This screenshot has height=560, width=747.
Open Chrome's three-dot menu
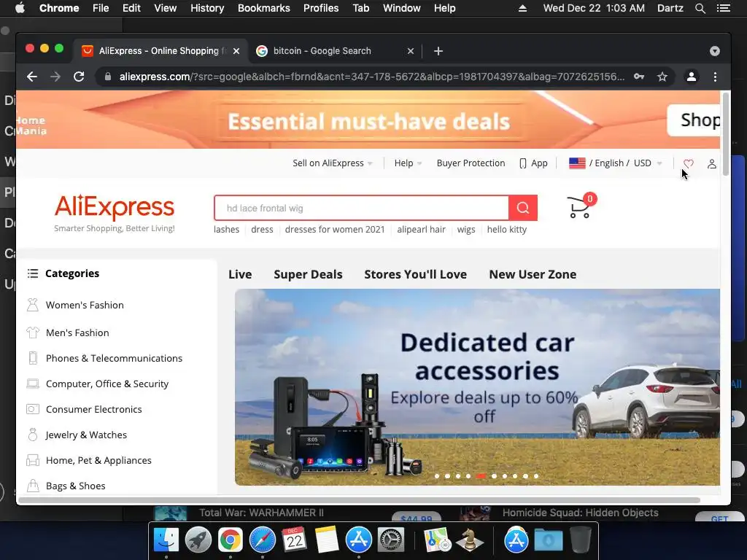(x=715, y=77)
